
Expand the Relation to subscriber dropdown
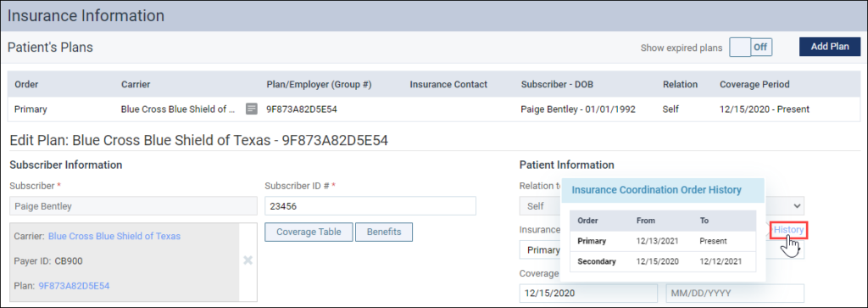798,205
